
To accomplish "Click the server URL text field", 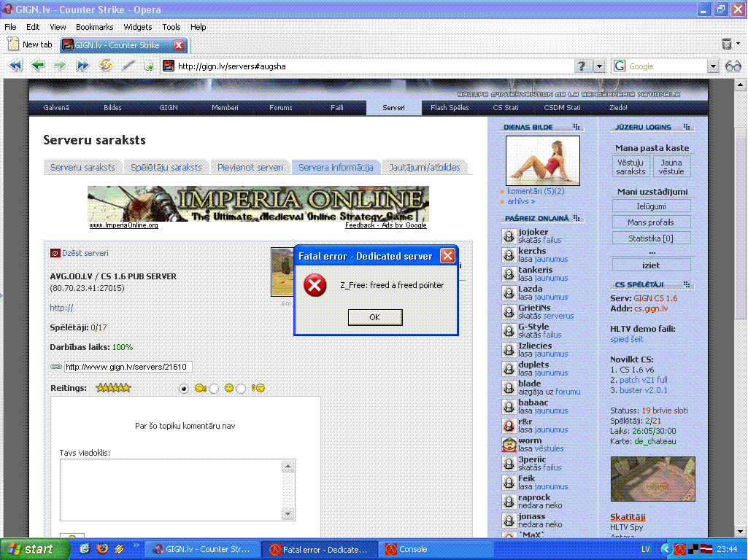I will (128, 367).
